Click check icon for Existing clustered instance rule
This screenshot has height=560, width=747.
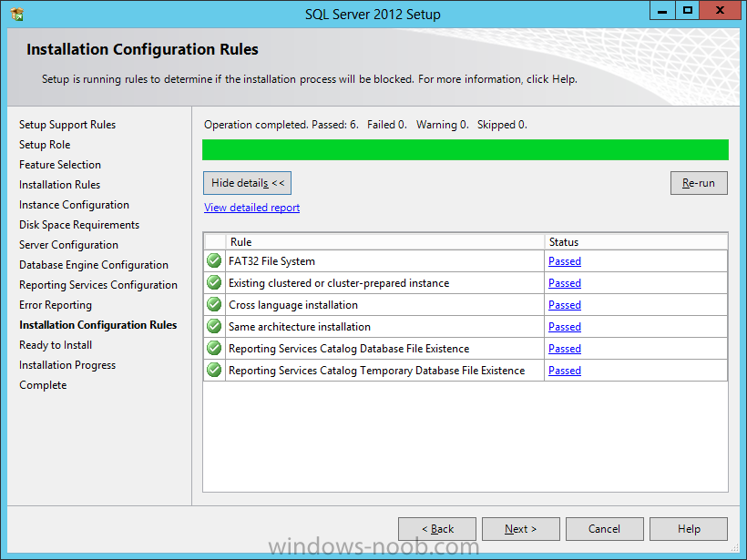(x=214, y=283)
